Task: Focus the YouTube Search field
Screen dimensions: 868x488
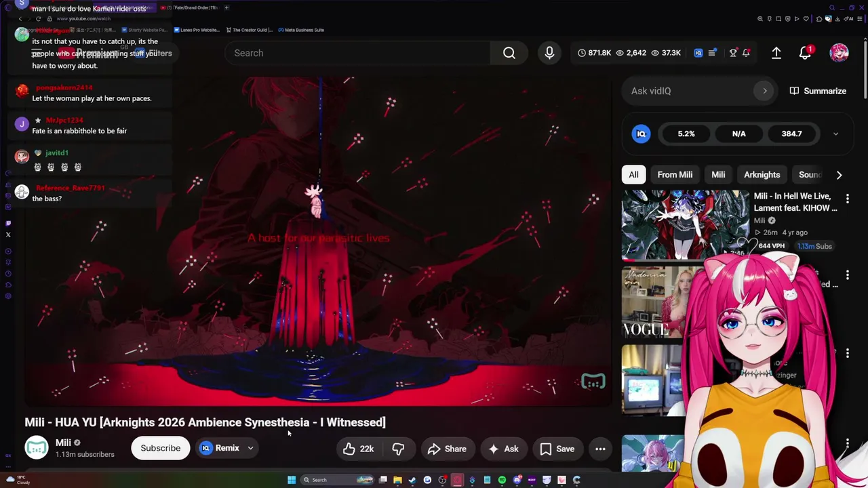Action: [357, 53]
